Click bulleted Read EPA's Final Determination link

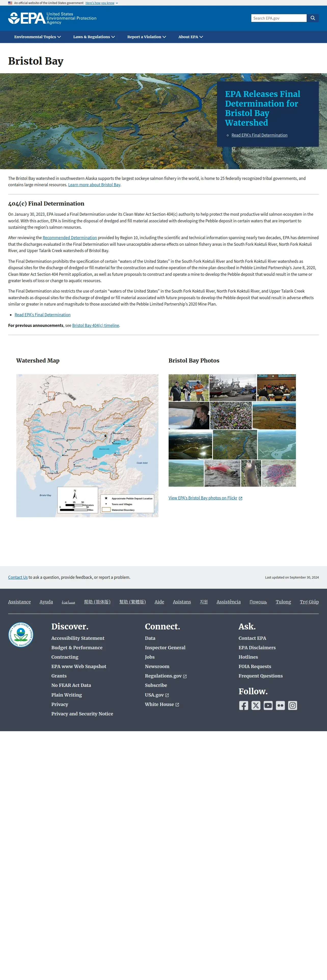[x=42, y=315]
